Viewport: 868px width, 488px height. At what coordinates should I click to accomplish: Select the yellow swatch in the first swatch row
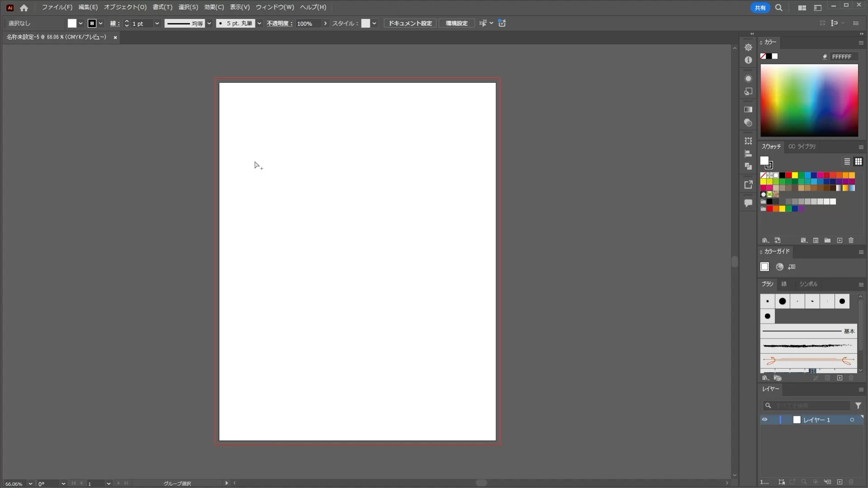(795, 175)
